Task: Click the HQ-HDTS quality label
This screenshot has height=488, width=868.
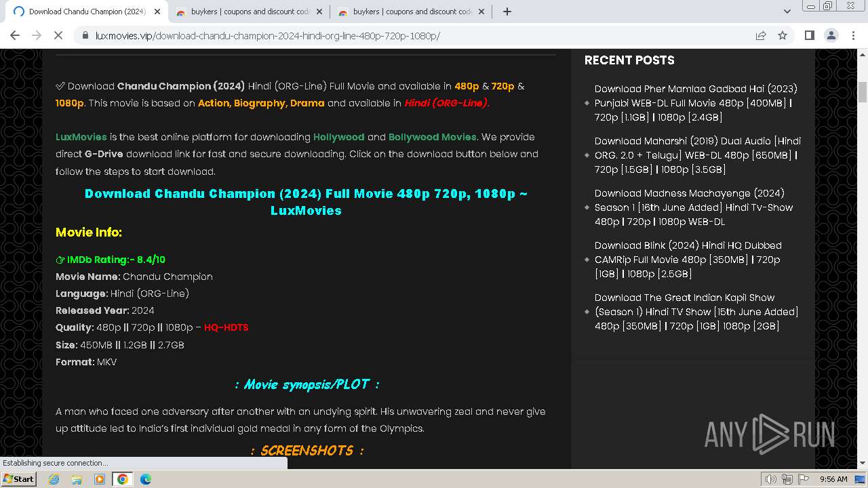Action: point(226,327)
